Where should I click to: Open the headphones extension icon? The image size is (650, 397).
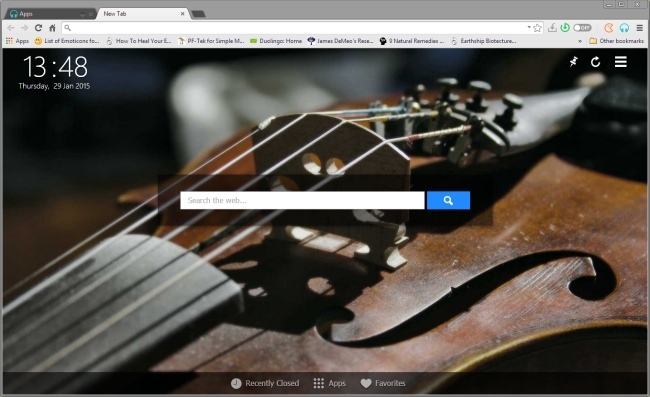(x=624, y=28)
